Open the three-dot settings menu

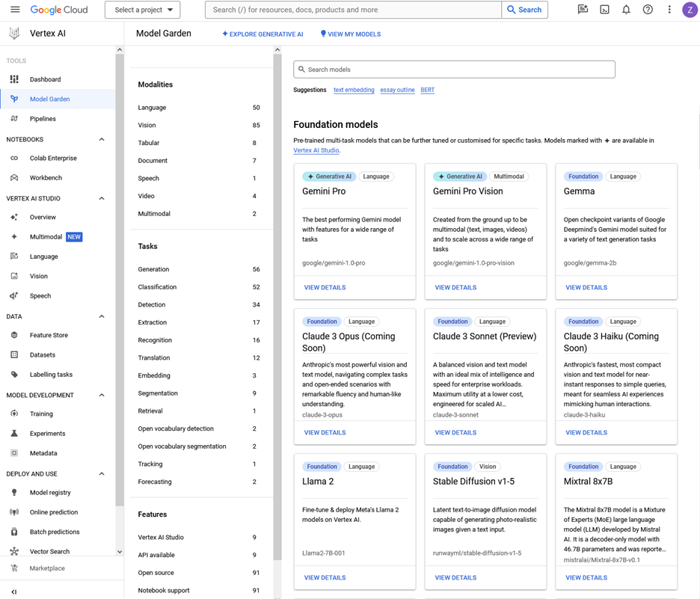(x=669, y=10)
